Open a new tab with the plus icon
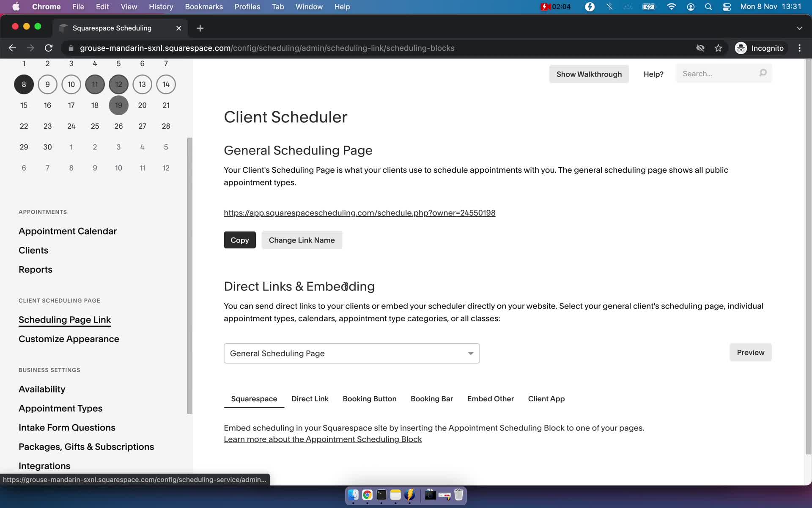812x508 pixels. click(200, 28)
